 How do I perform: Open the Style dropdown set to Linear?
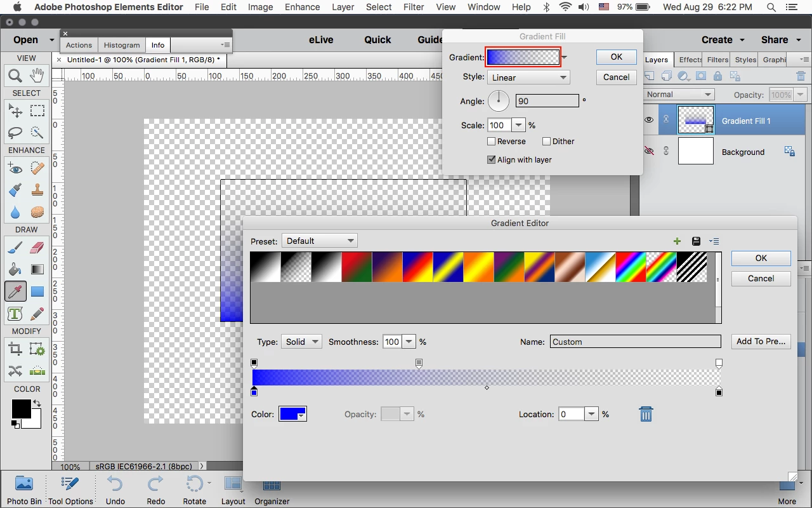(x=528, y=77)
